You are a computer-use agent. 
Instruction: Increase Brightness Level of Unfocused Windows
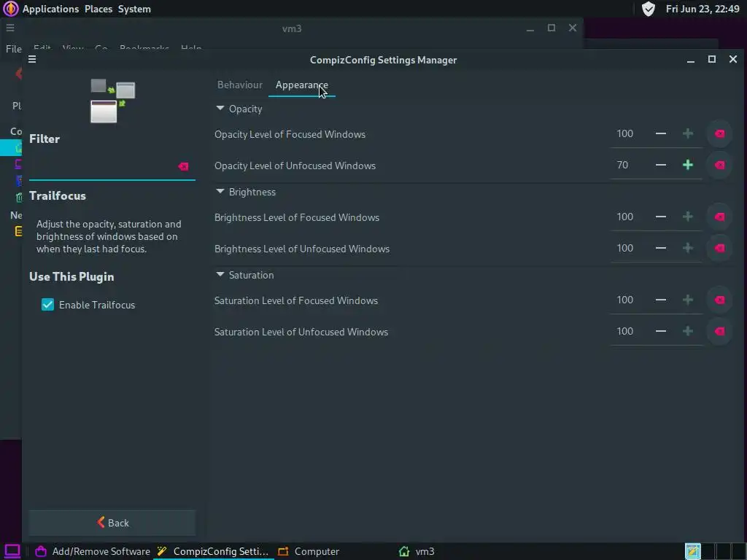687,248
